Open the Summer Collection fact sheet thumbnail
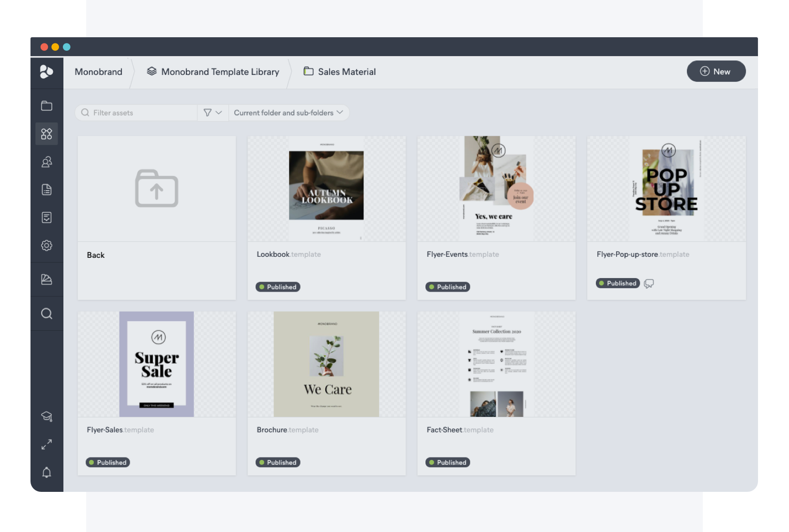The image size is (789, 532). point(496,364)
